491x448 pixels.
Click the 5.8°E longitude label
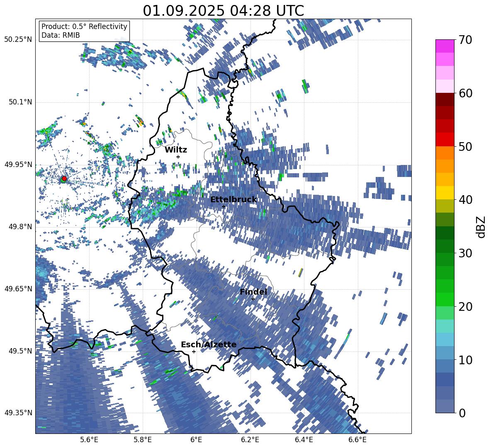(x=143, y=440)
